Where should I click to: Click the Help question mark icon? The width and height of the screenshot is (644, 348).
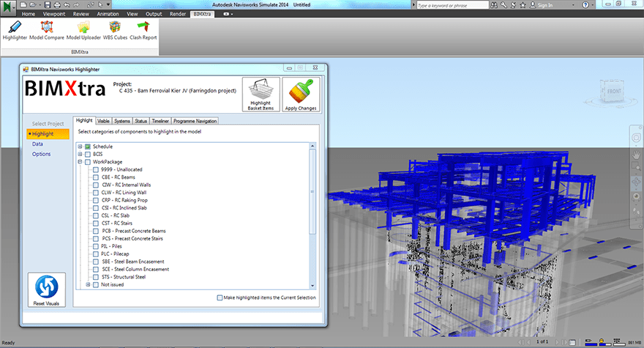[585, 5]
